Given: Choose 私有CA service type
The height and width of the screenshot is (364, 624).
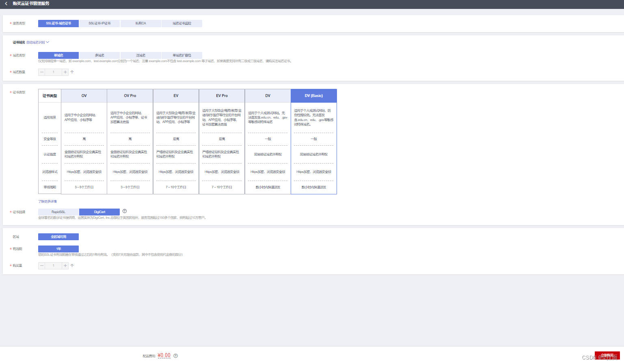Looking at the screenshot, I should (141, 24).
